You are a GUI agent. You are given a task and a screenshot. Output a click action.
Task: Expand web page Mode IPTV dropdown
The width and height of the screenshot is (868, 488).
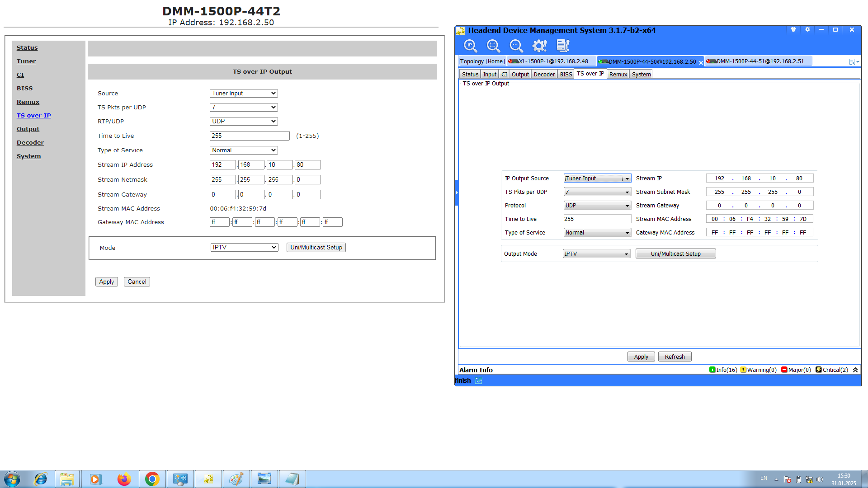[x=244, y=248]
